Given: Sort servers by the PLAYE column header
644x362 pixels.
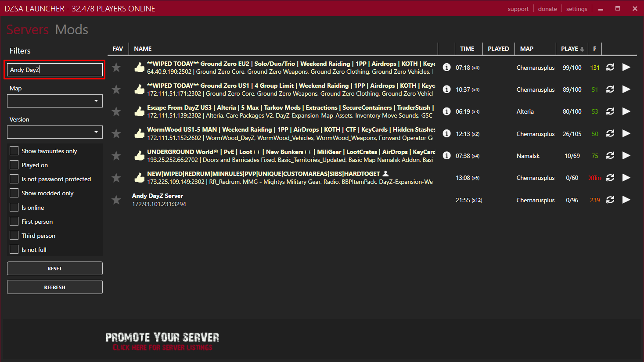Looking at the screenshot, I should point(569,49).
